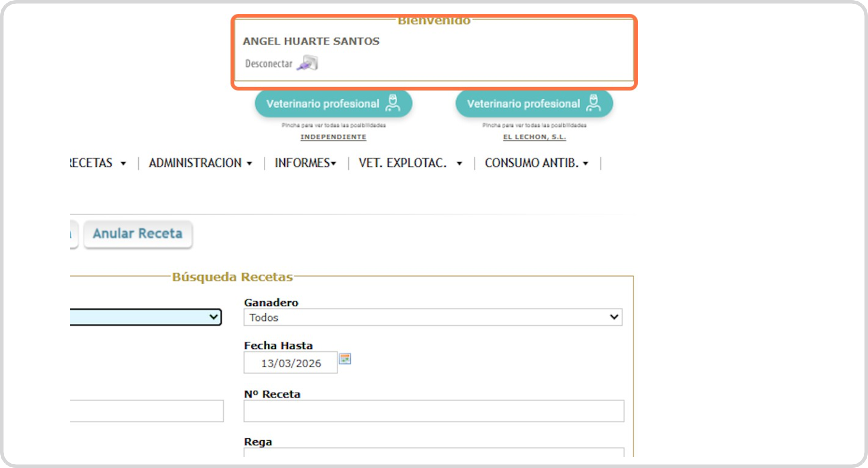This screenshot has width=868, height=468.
Task: Open the Fecha Hasta calendar picker icon
Action: pyautogui.click(x=345, y=359)
